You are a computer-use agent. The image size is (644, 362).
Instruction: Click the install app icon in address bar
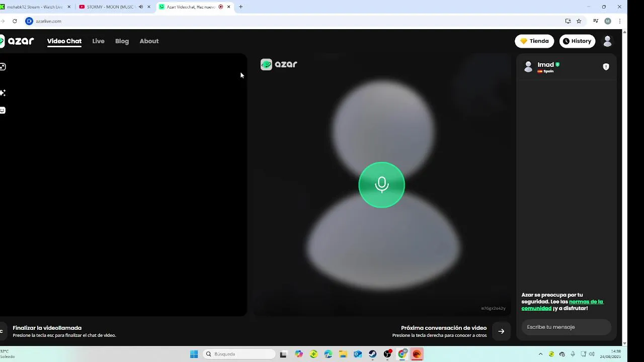tap(568, 21)
